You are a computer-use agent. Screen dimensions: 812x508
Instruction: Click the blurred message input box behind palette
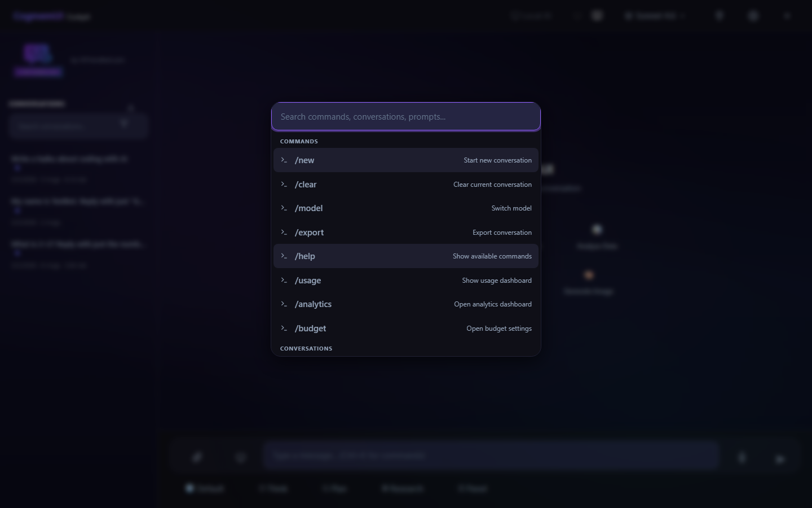click(x=491, y=456)
